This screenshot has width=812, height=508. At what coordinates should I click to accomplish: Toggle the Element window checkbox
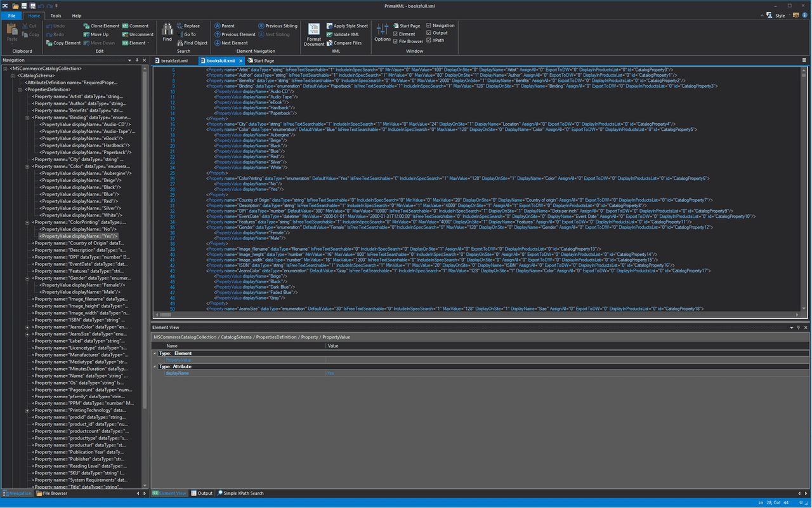395,34
